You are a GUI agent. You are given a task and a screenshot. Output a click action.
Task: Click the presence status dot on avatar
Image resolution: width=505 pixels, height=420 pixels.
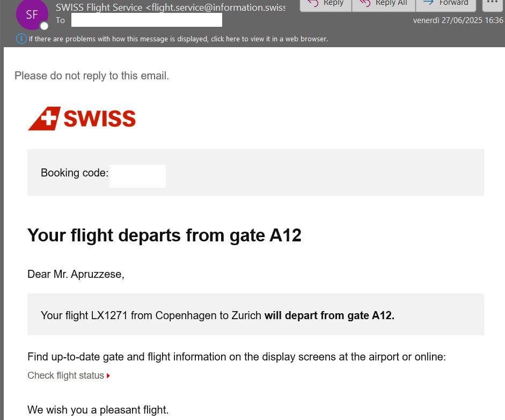[x=44, y=26]
